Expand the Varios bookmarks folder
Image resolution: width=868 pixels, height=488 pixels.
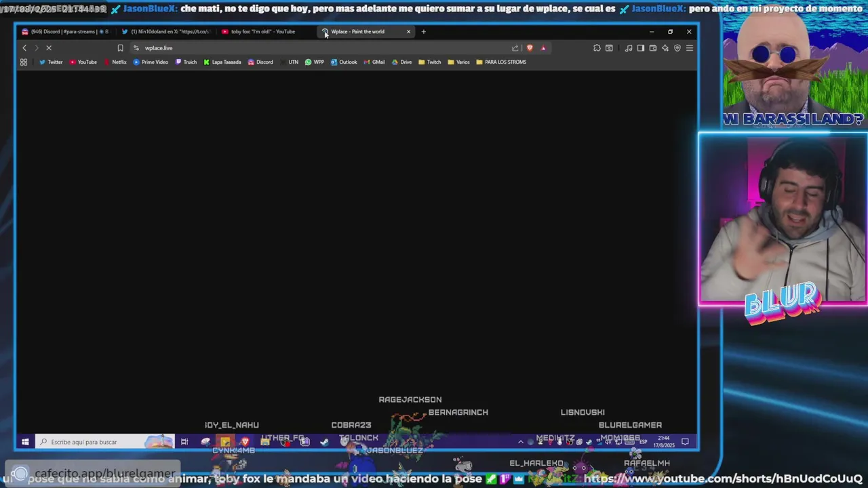tap(459, 62)
